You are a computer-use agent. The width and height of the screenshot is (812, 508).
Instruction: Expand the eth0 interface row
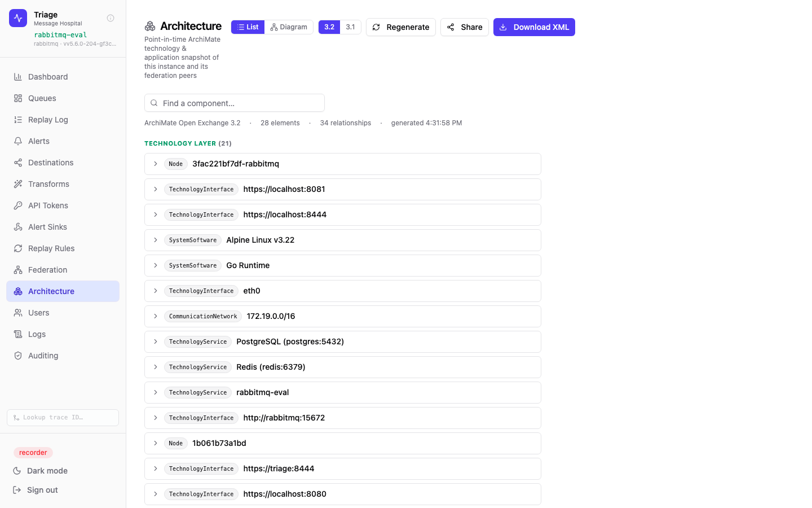[x=343, y=291]
